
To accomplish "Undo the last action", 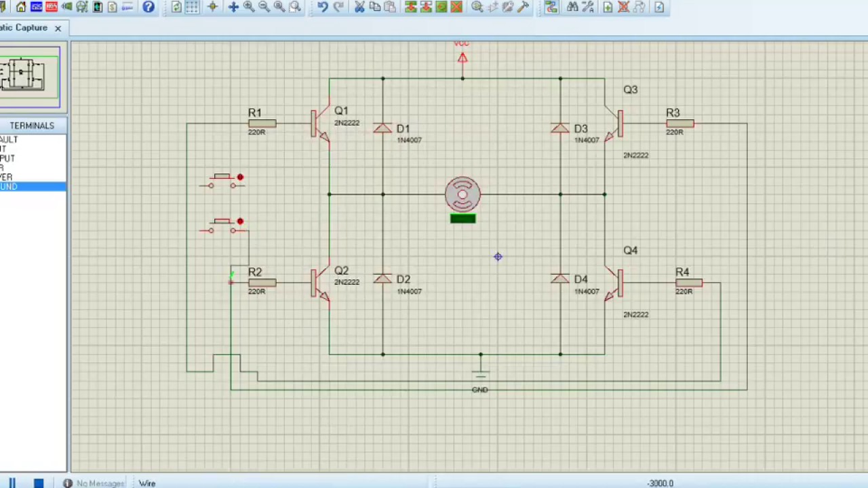I will click(x=323, y=7).
